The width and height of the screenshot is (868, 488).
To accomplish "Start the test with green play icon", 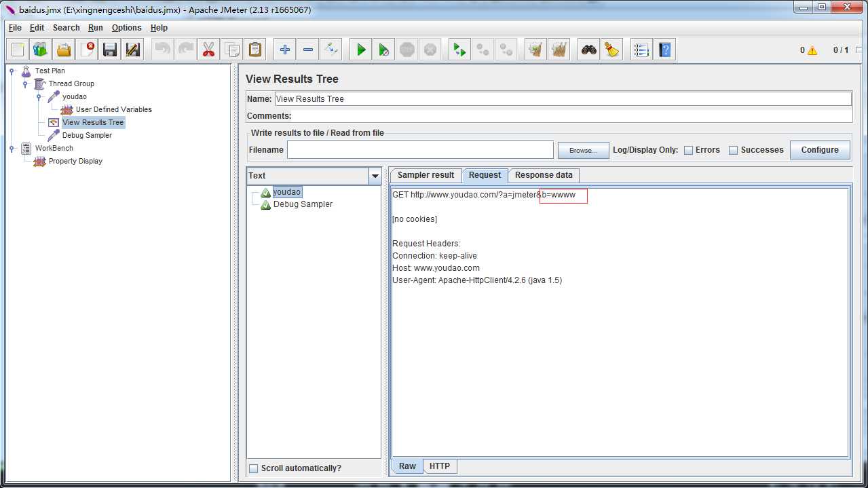I will tap(361, 50).
